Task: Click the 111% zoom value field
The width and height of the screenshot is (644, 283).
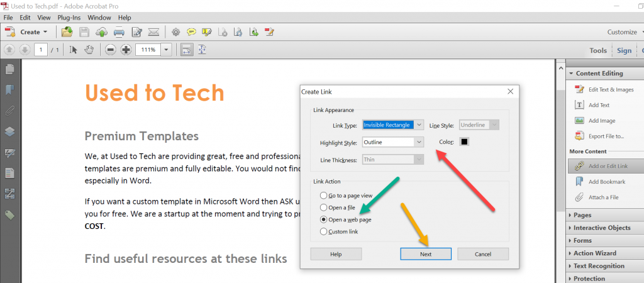Action: [148, 50]
